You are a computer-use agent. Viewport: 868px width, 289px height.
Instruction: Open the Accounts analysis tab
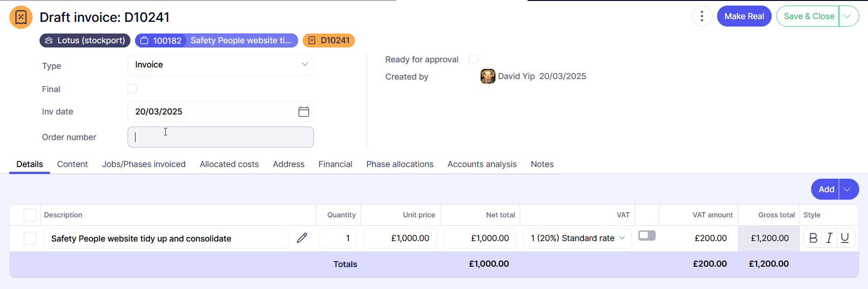coord(482,164)
